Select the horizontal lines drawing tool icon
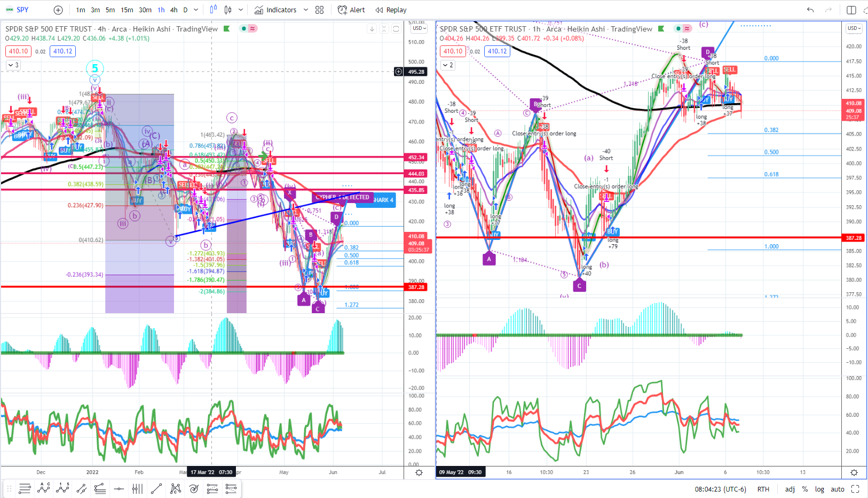This screenshot has height=498, width=868. [25, 488]
